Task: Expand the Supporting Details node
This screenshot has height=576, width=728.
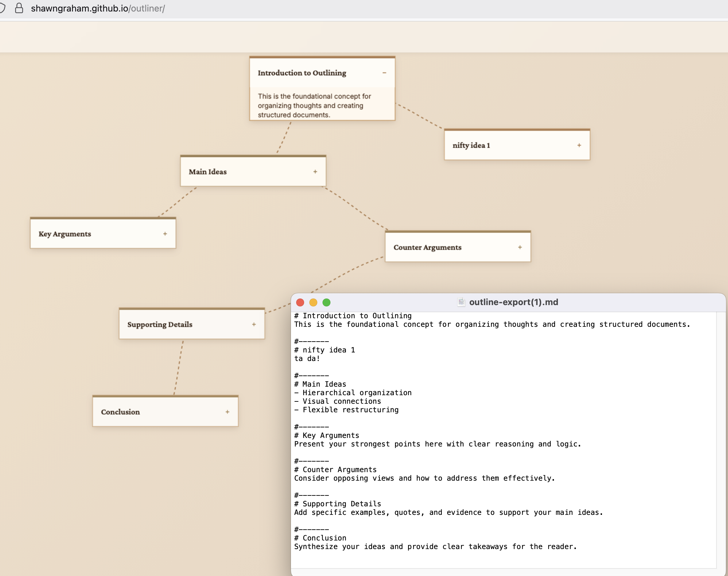Action: 254,324
